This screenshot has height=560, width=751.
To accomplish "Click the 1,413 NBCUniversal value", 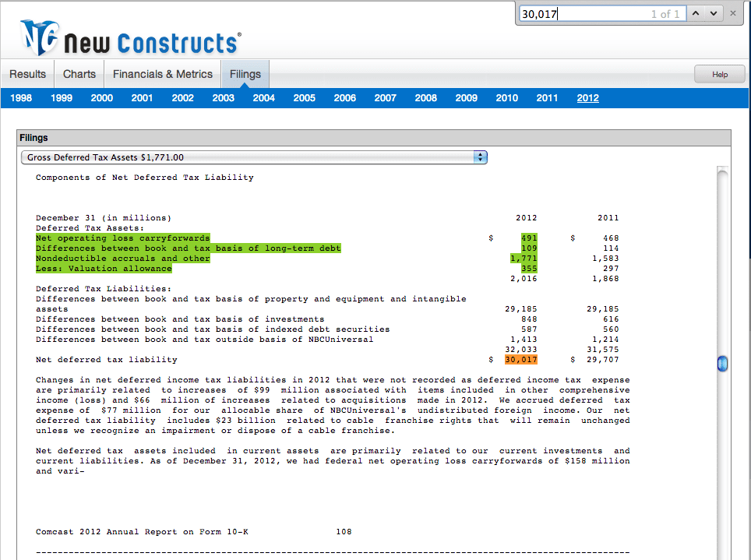I will 524,340.
